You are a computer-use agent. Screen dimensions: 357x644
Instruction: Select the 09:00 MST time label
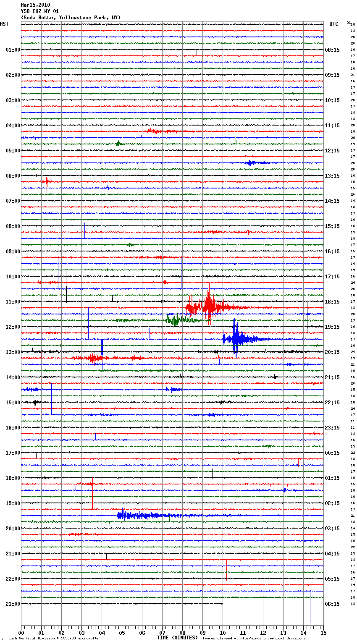[13, 251]
